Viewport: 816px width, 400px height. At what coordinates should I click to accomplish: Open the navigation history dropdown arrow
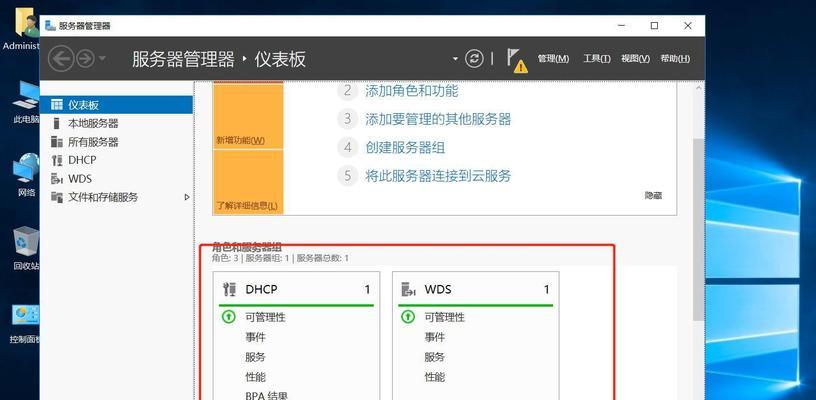[102, 58]
